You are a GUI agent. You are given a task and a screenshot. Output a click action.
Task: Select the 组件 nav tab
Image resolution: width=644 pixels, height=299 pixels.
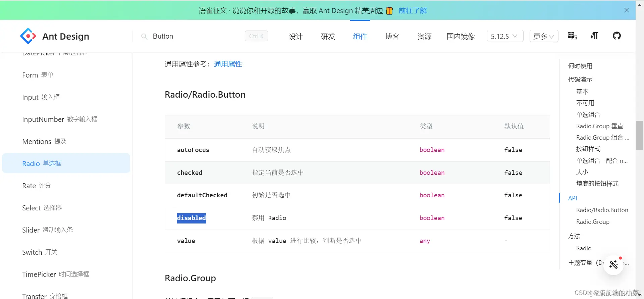click(360, 36)
